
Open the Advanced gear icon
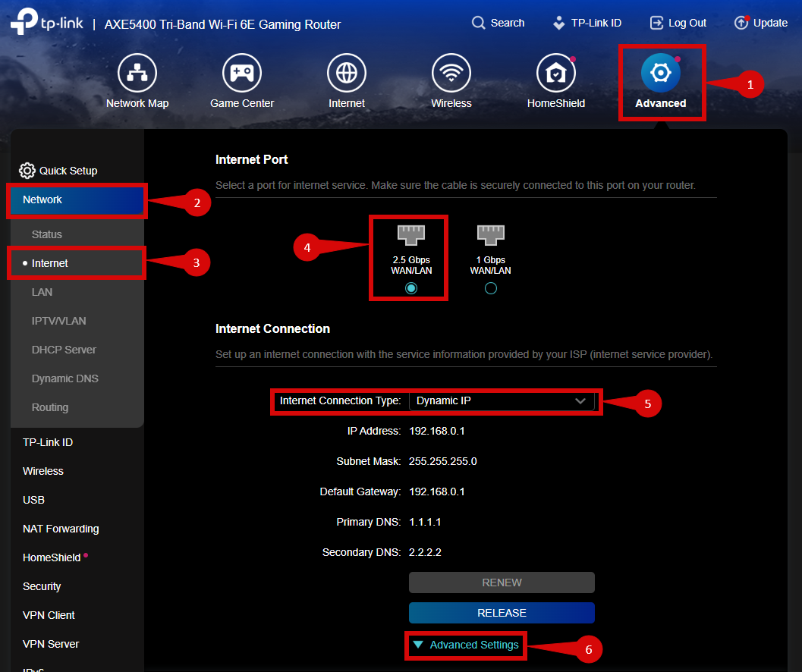661,73
